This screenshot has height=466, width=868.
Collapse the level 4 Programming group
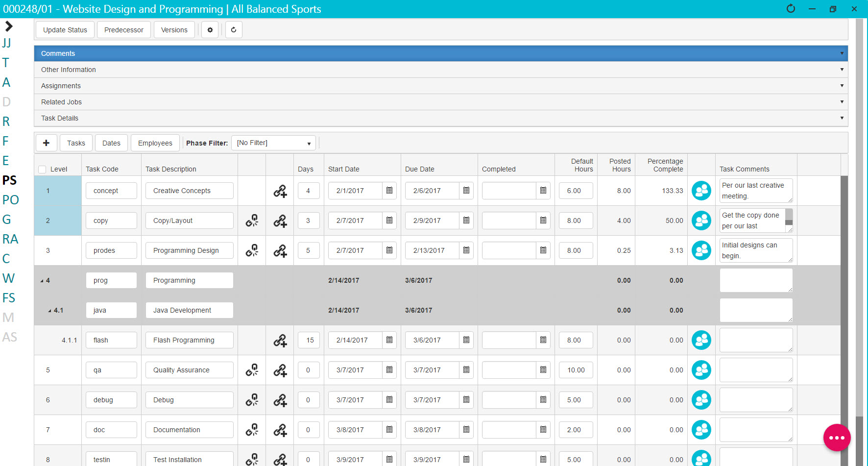42,281
